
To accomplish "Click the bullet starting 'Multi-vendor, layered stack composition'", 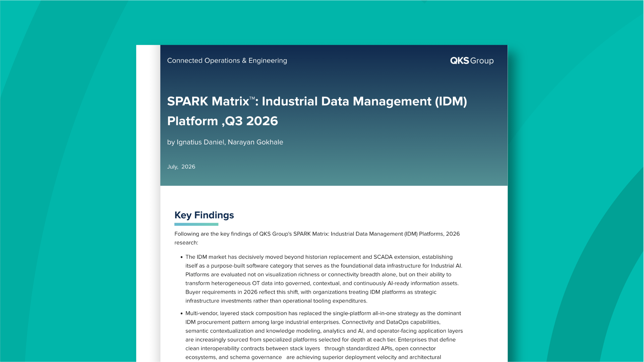I will click(x=322, y=335).
